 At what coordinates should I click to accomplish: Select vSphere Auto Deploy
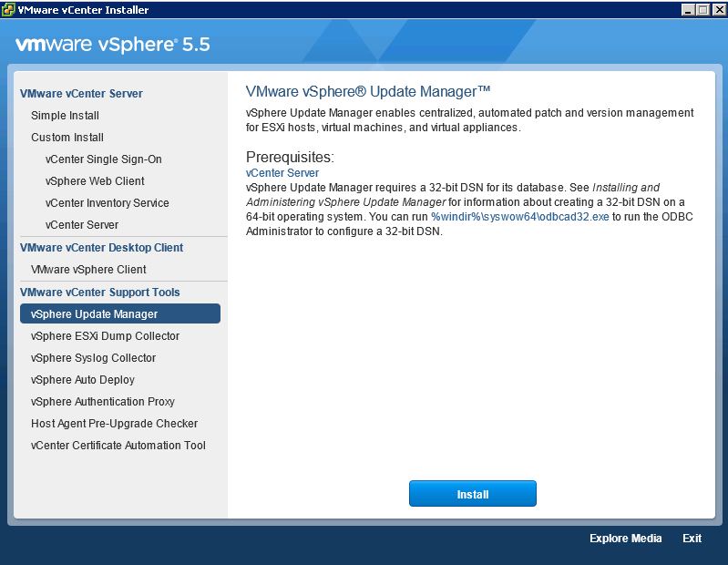pyautogui.click(x=83, y=380)
